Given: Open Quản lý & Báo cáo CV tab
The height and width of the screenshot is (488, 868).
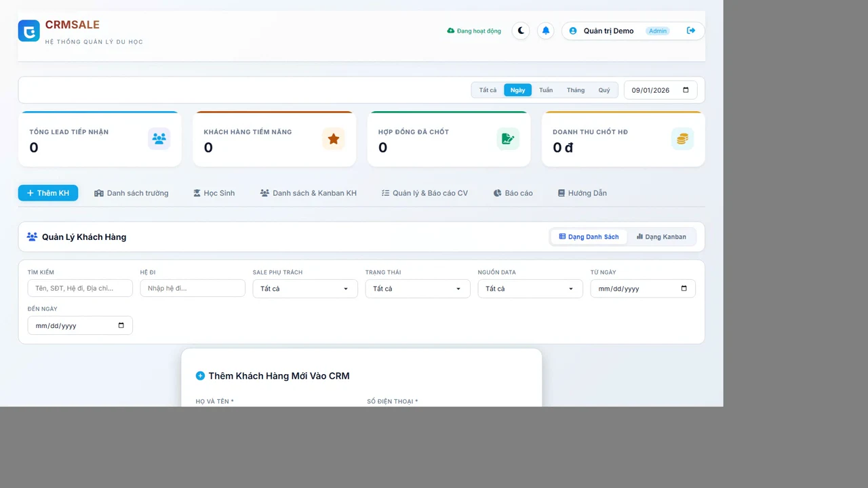Looking at the screenshot, I should tap(425, 193).
